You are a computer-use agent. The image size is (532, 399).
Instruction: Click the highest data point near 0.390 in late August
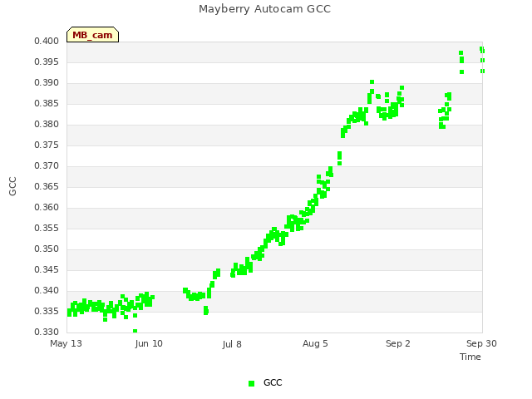[372, 81]
